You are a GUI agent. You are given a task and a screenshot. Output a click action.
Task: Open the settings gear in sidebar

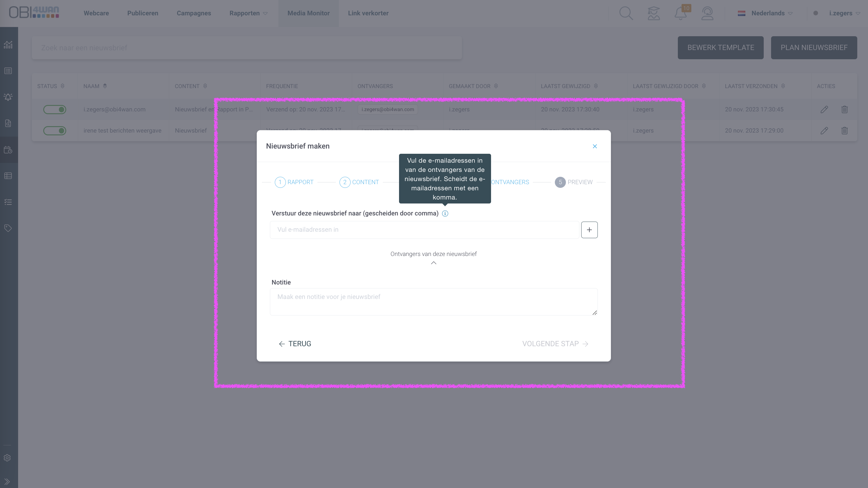[7, 458]
